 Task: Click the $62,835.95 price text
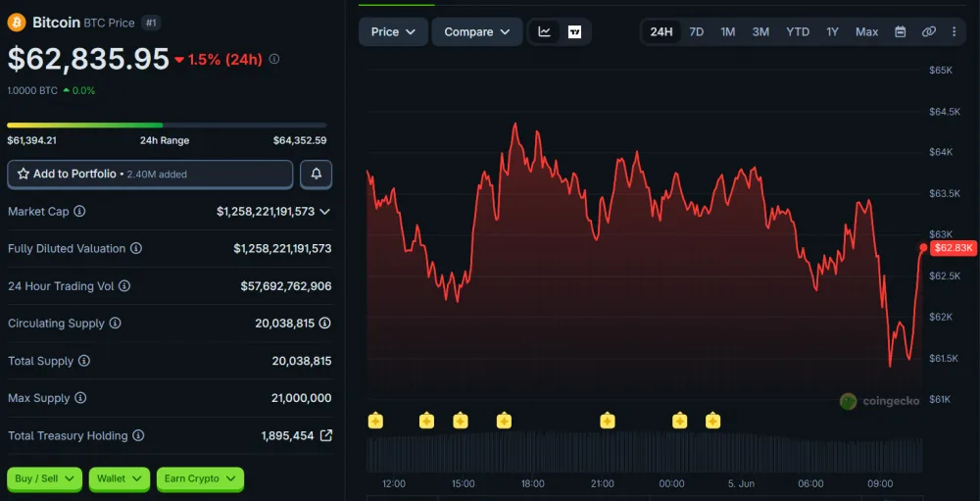(x=88, y=60)
